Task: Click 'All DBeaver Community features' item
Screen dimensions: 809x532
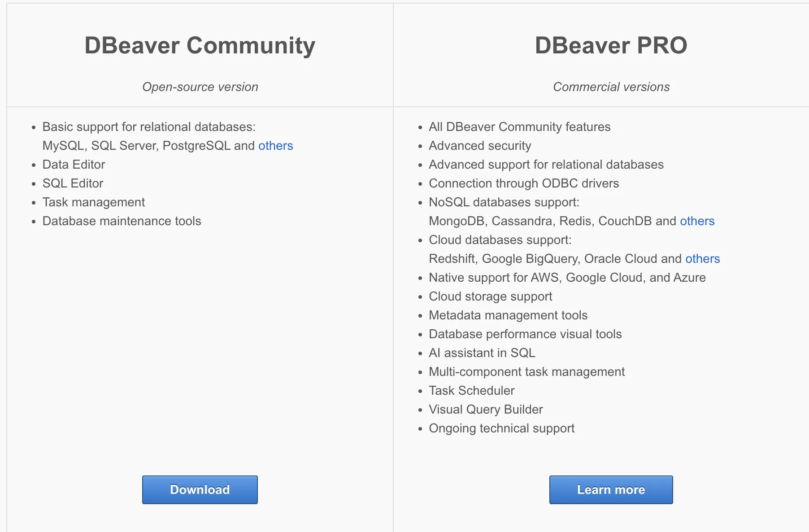Action: [x=520, y=127]
